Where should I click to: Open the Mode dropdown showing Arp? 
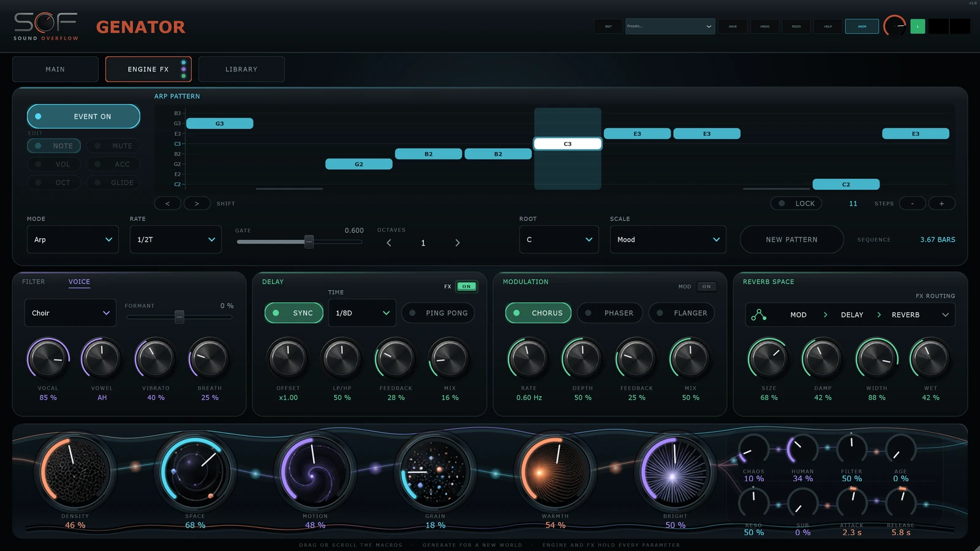pos(73,239)
